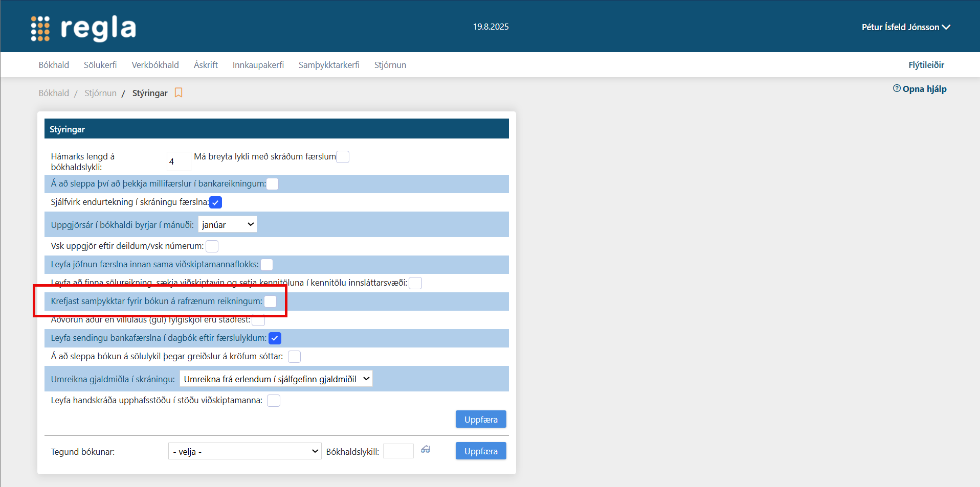Expand Pétur Ísfeld Jónsson user menu
This screenshot has height=487, width=980.
point(905,27)
